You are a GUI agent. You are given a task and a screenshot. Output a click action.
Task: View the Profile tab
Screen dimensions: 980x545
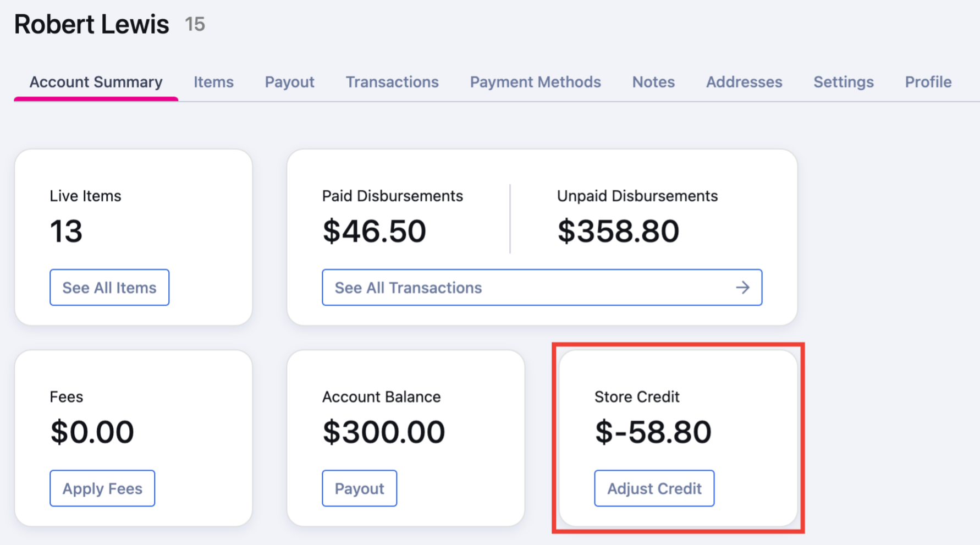928,82
